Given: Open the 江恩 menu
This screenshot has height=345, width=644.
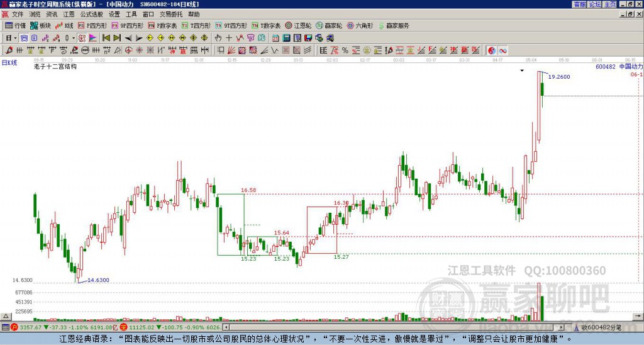Looking at the screenshot, I should [69, 14].
